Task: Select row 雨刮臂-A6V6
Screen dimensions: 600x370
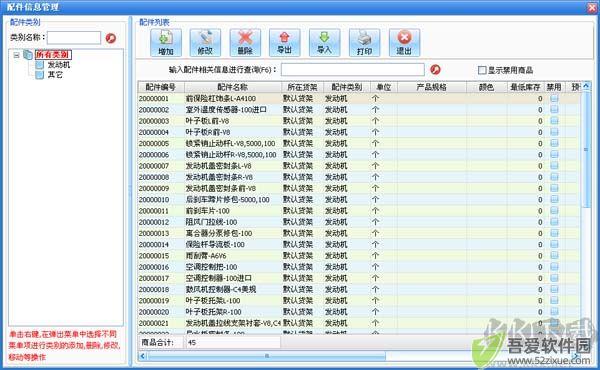Action: tap(359, 256)
